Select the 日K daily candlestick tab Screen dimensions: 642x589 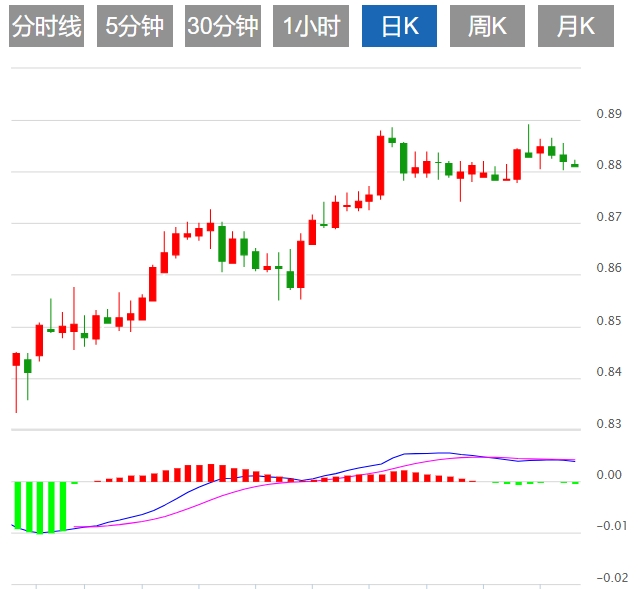tap(399, 26)
